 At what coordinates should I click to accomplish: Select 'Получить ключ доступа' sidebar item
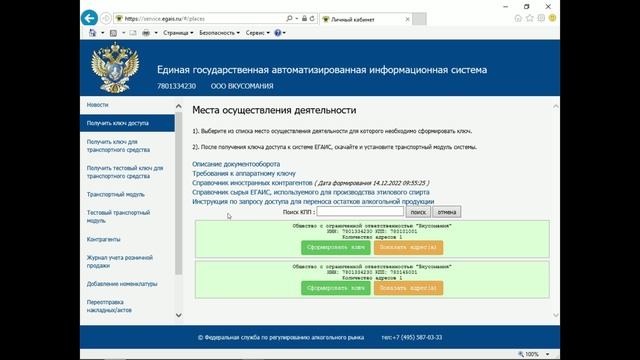(x=127, y=123)
